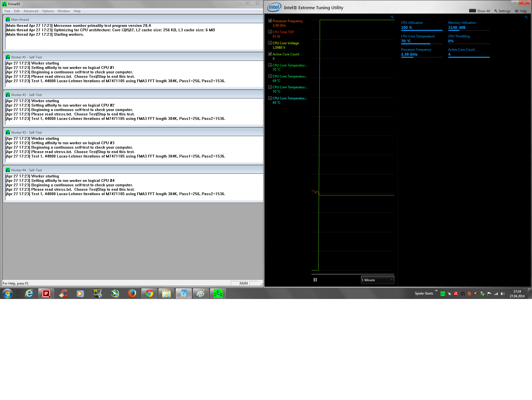Viewport: 532px width, 400px height.
Task: Click the Prime95 taskbar icon
Action: click(x=218, y=293)
